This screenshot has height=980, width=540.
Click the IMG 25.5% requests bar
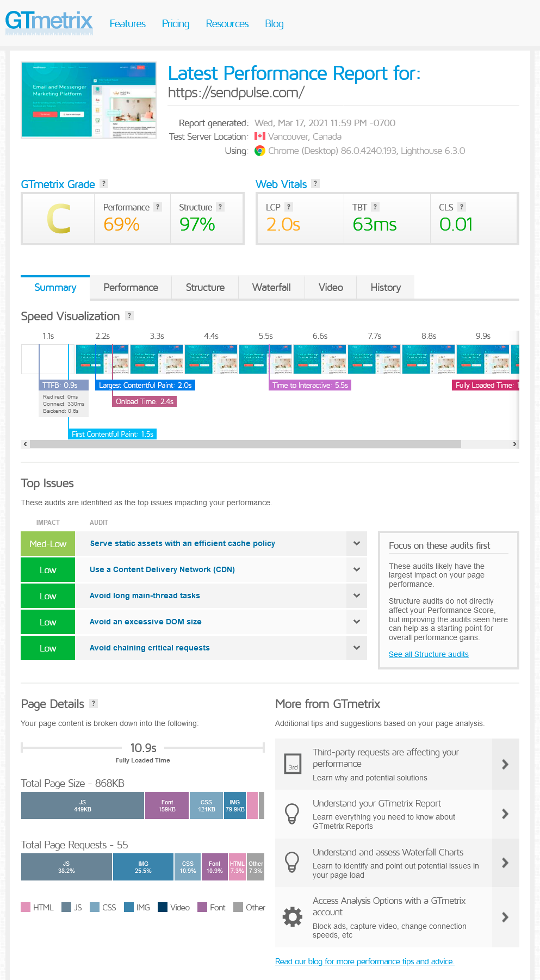tap(143, 867)
